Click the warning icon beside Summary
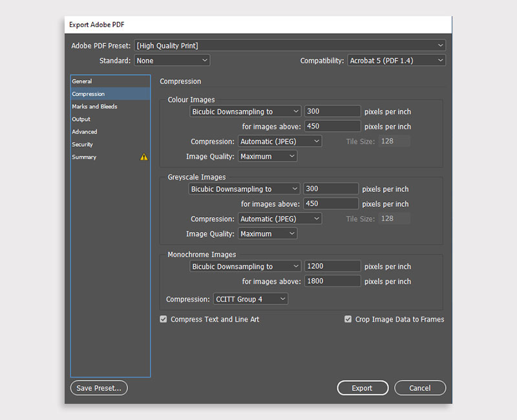Viewport: 517px width, 420px height. [143, 156]
